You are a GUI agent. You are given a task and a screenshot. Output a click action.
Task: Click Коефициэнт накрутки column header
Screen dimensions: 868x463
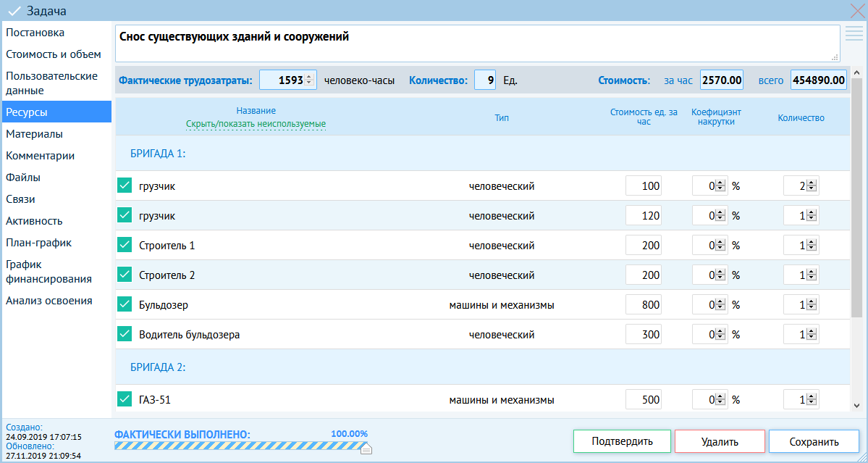[716, 117]
